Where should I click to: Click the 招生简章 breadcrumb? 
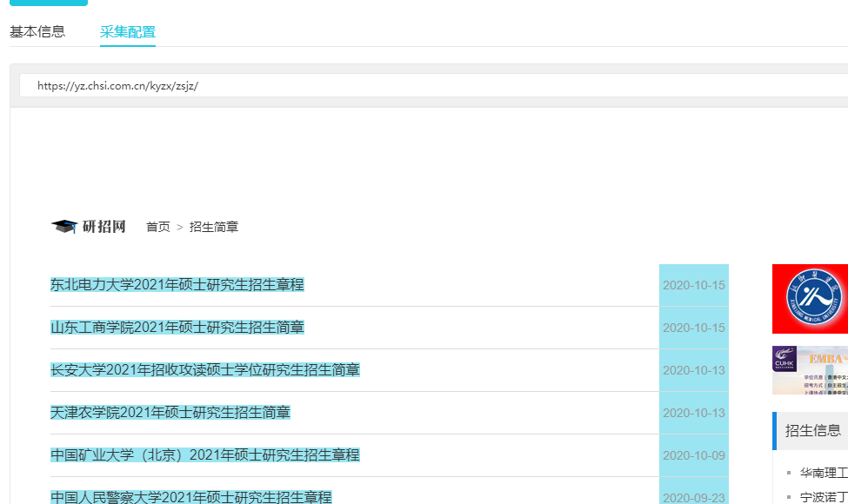(214, 227)
